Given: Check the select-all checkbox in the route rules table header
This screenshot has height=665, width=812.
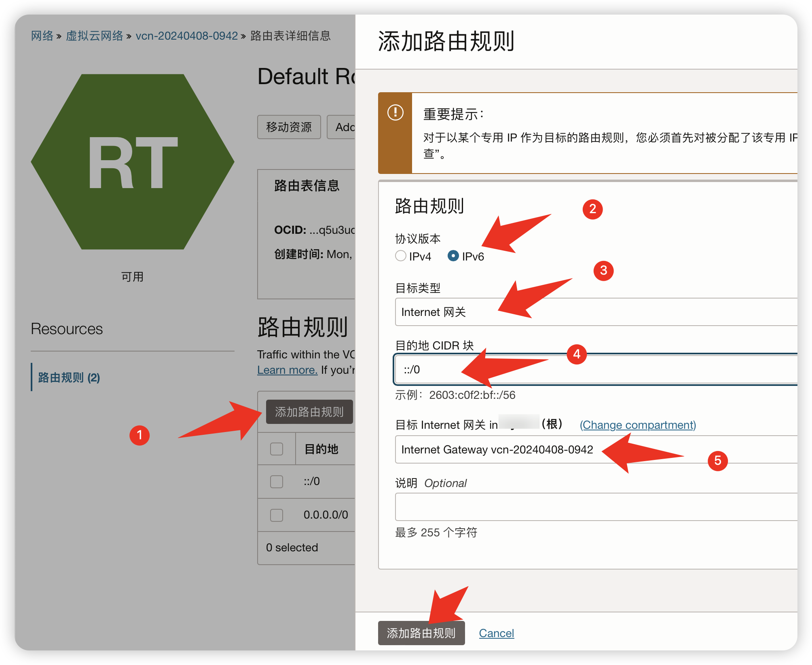Looking at the screenshot, I should 277,449.
